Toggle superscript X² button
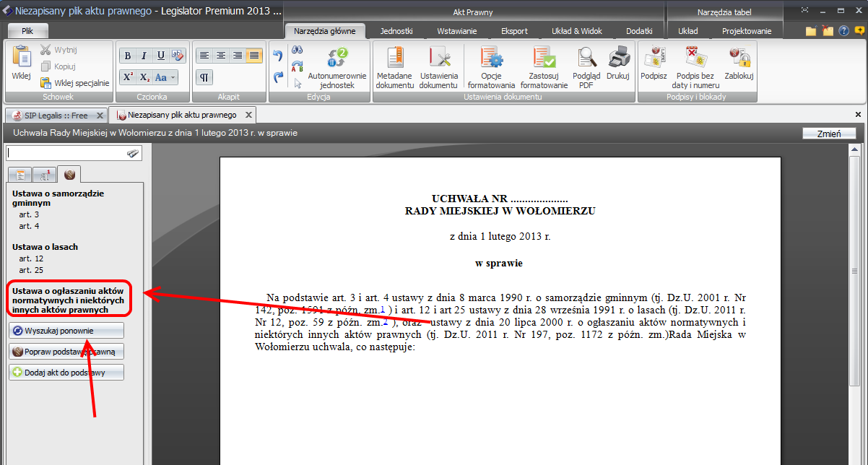 tap(128, 77)
